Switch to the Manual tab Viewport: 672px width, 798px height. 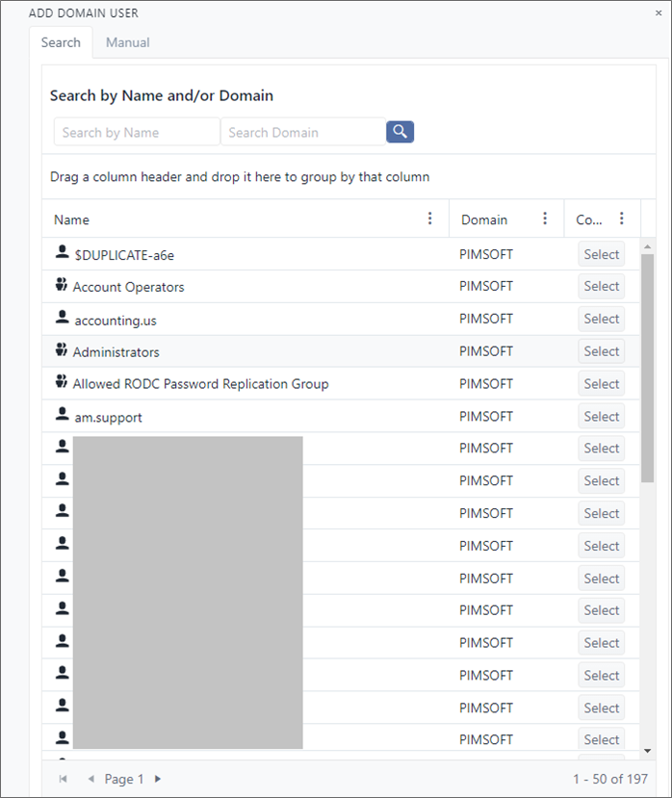(x=127, y=42)
